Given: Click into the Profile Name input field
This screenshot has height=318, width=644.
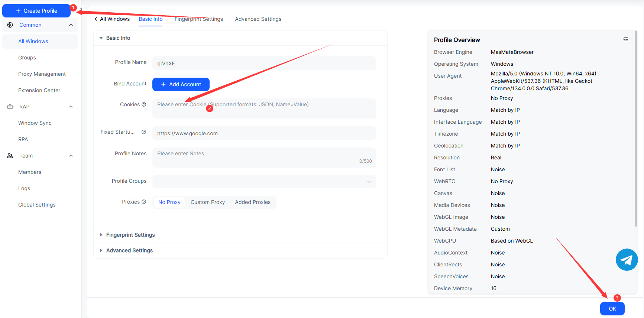Looking at the screenshot, I should coord(264,63).
